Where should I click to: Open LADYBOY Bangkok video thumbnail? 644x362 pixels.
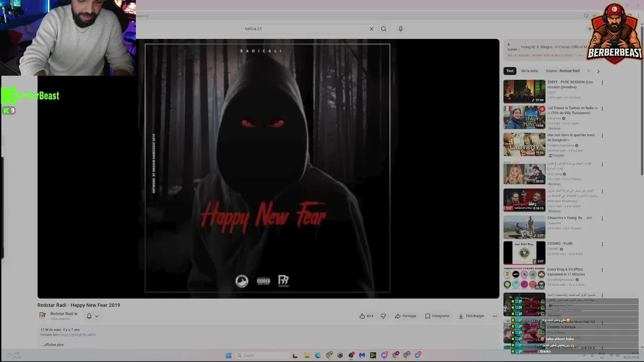(524, 144)
